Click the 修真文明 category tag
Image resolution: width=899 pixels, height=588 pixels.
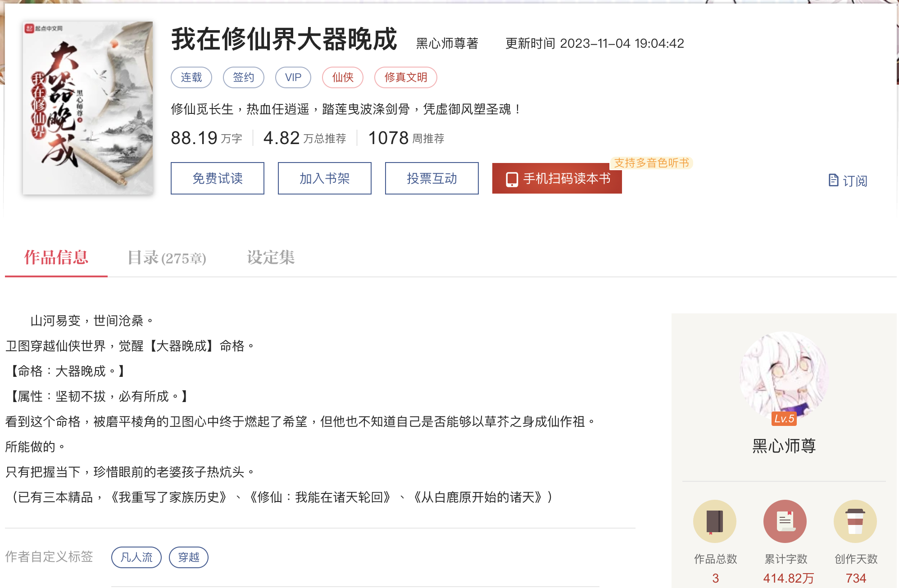pyautogui.click(x=406, y=77)
